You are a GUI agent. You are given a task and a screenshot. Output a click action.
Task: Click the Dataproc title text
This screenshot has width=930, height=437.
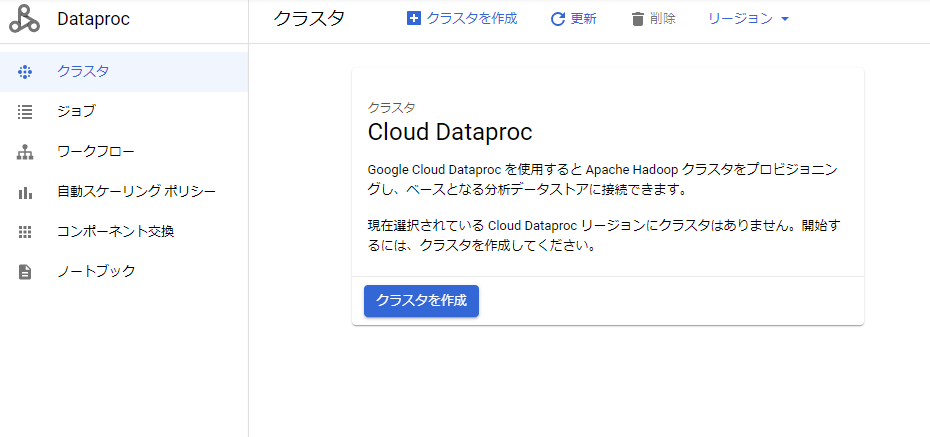(94, 19)
